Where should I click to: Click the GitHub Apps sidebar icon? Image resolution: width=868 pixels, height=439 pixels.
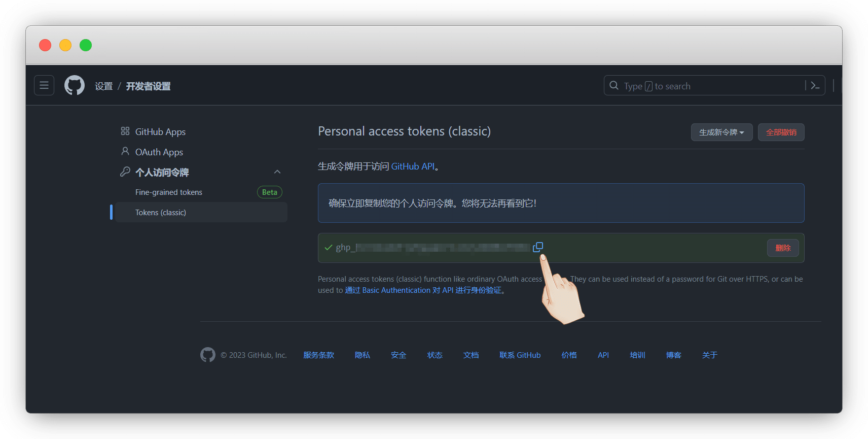(125, 131)
